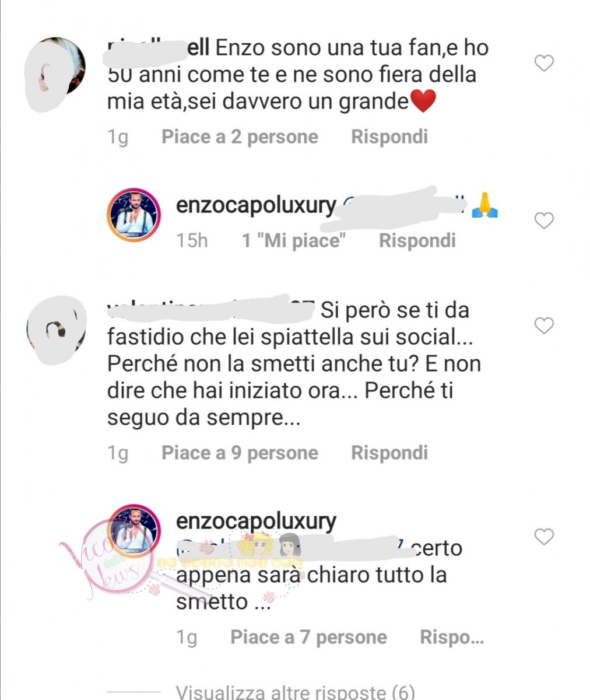The image size is (590, 700).
Task: Open the enzocapoluxury username in the 15h reply
Action: point(257,206)
